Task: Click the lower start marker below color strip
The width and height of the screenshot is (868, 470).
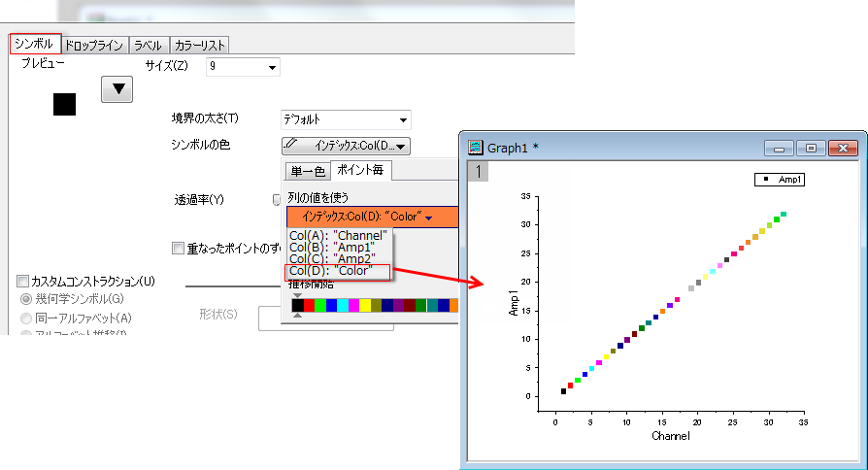Action: click(x=297, y=315)
